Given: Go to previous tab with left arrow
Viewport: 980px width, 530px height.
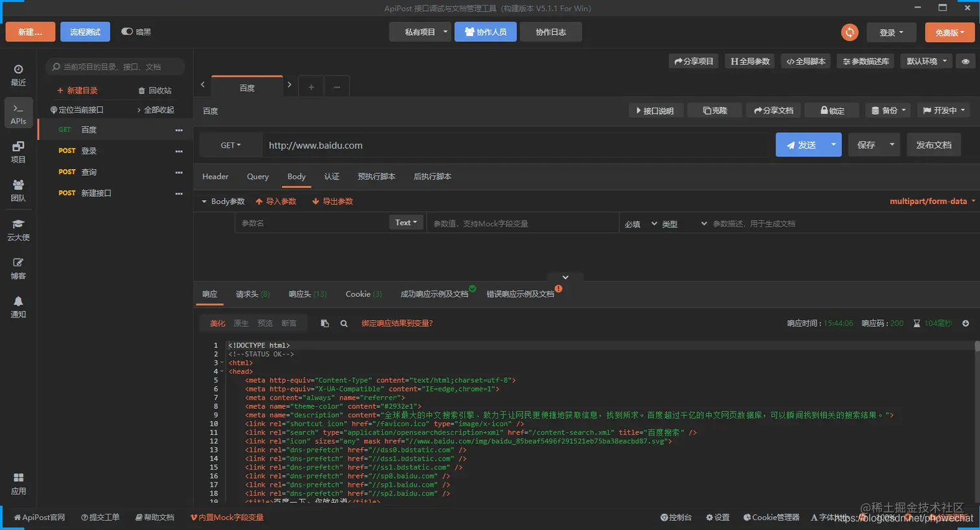Looking at the screenshot, I should tap(203, 85).
